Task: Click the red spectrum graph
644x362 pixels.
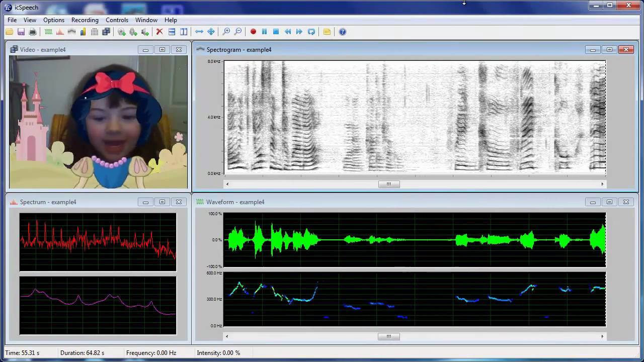Action: click(98, 242)
